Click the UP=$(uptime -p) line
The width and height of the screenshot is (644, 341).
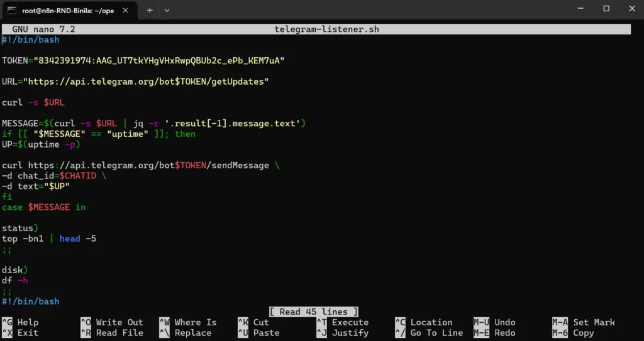click(x=41, y=144)
